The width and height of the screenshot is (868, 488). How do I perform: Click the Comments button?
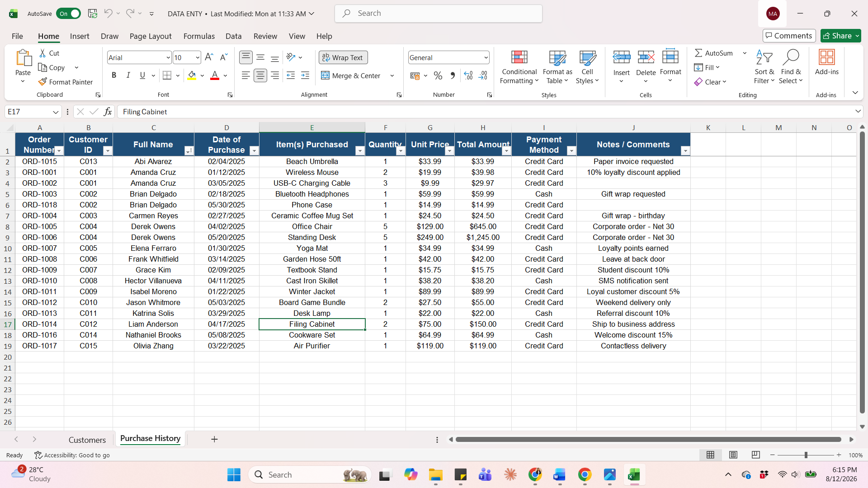[789, 36]
